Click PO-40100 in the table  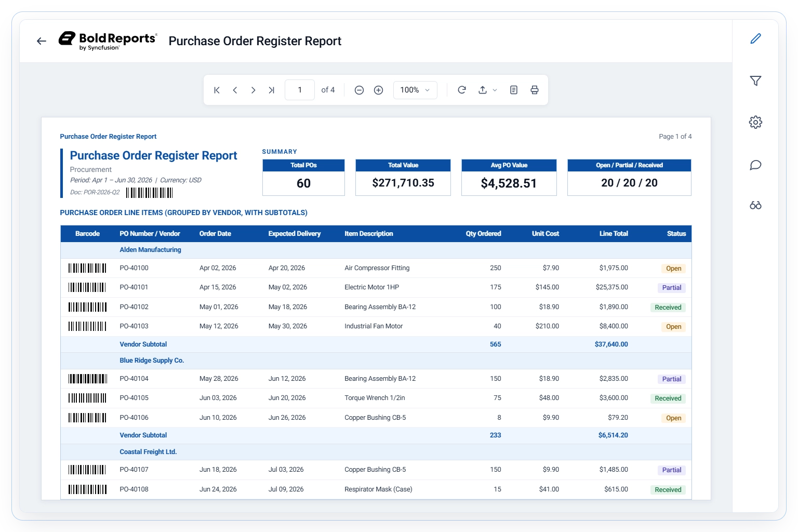coord(134,268)
